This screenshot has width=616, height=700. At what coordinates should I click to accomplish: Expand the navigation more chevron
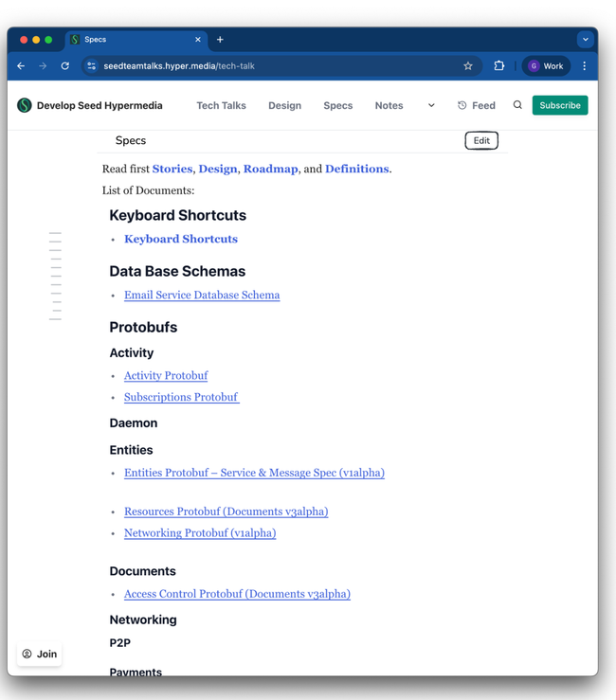[431, 105]
